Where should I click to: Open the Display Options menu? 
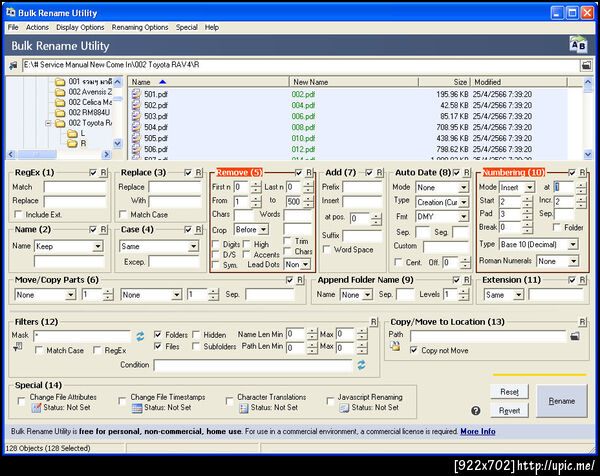click(x=80, y=27)
